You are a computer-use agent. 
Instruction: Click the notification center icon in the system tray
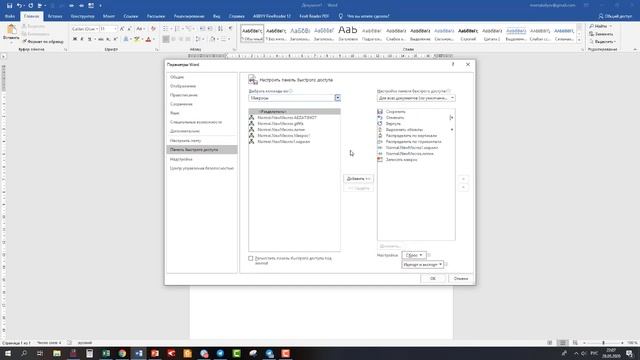point(629,353)
